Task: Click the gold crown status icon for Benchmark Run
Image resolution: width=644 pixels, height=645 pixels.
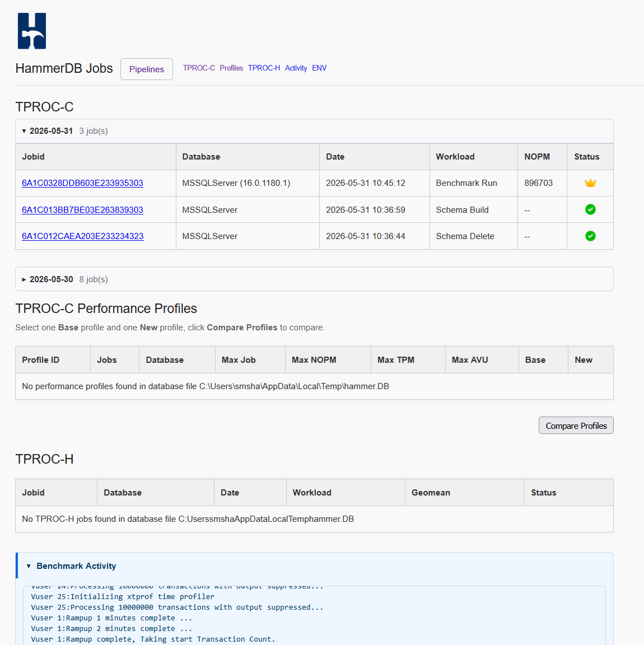Action: 590,183
